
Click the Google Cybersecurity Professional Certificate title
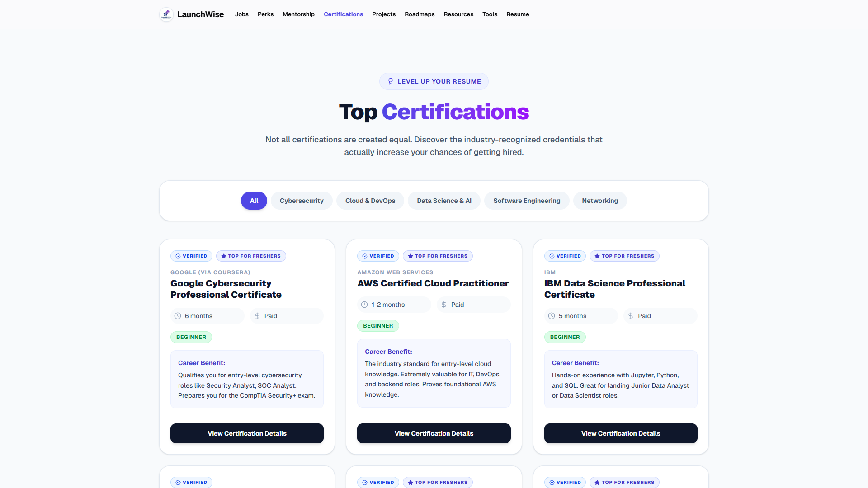[226, 289]
